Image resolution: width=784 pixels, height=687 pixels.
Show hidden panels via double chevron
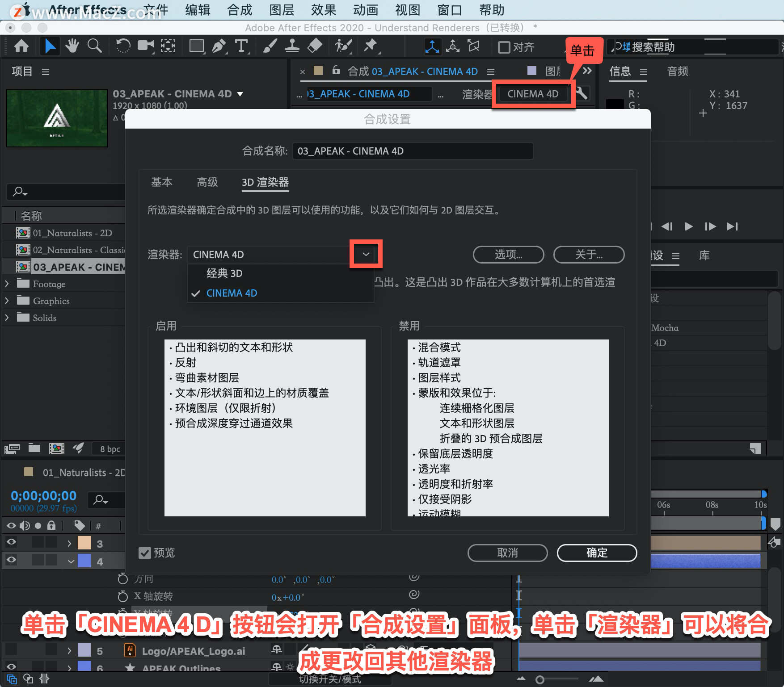point(587,71)
